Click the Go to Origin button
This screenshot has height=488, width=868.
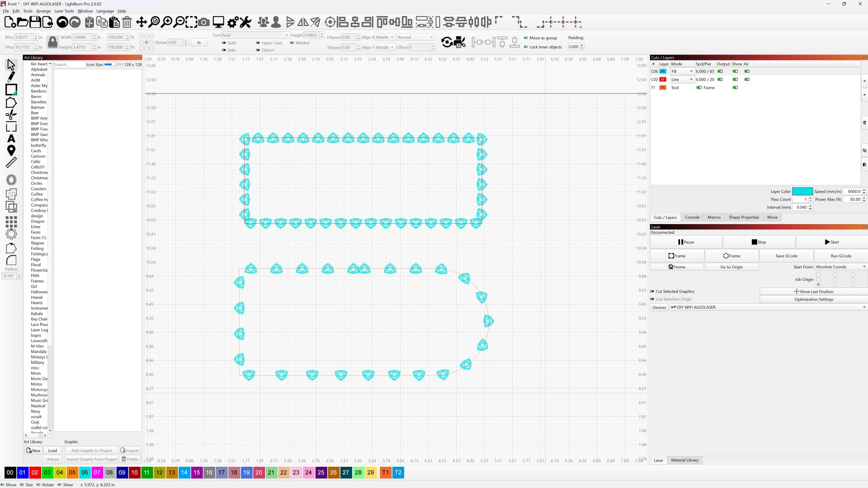[x=731, y=267]
